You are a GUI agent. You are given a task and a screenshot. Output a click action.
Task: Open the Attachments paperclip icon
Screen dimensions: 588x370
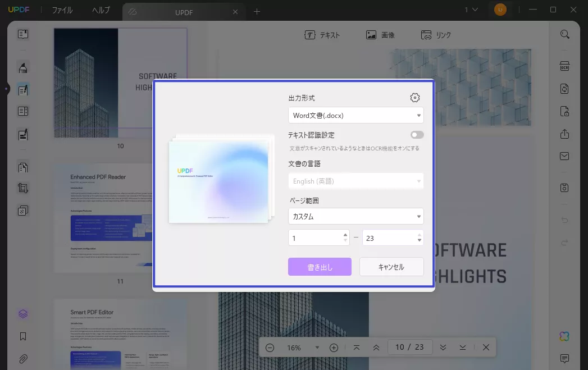23,359
